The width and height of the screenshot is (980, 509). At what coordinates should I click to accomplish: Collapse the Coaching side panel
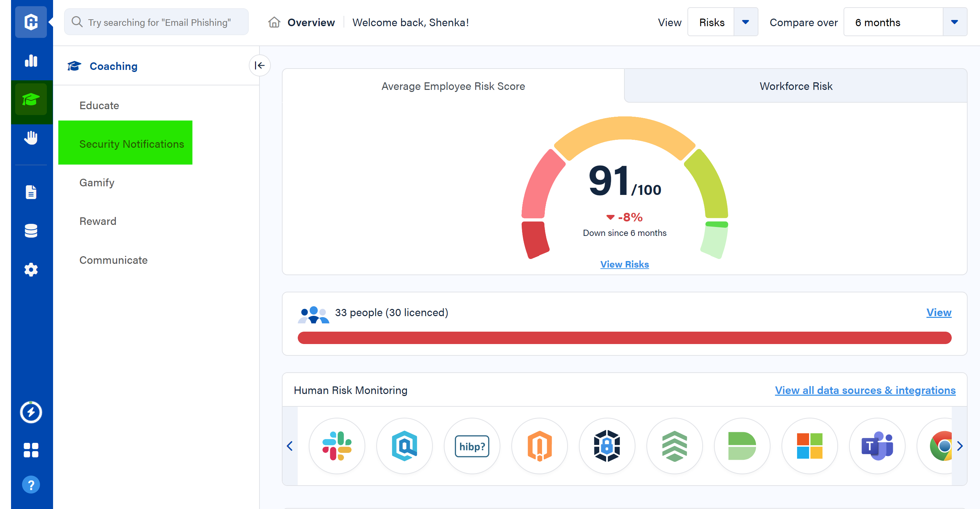tap(259, 65)
